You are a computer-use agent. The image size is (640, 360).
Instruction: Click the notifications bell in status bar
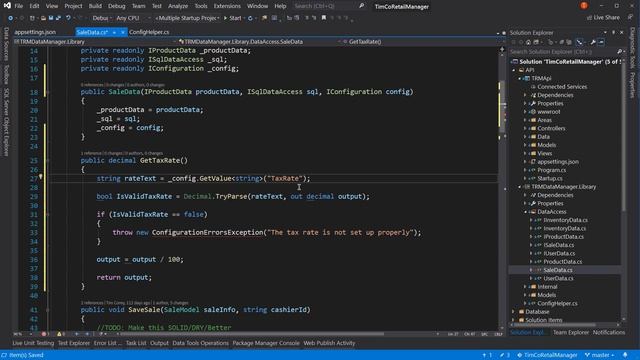click(625, 355)
